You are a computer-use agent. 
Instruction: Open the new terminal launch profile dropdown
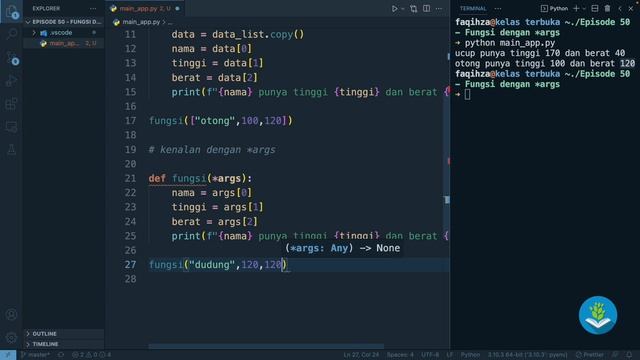584,9
